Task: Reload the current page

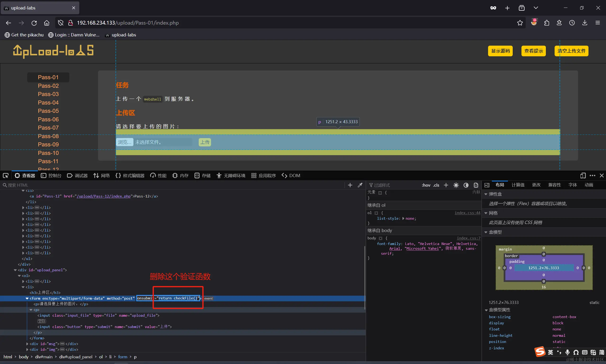Action: click(34, 23)
